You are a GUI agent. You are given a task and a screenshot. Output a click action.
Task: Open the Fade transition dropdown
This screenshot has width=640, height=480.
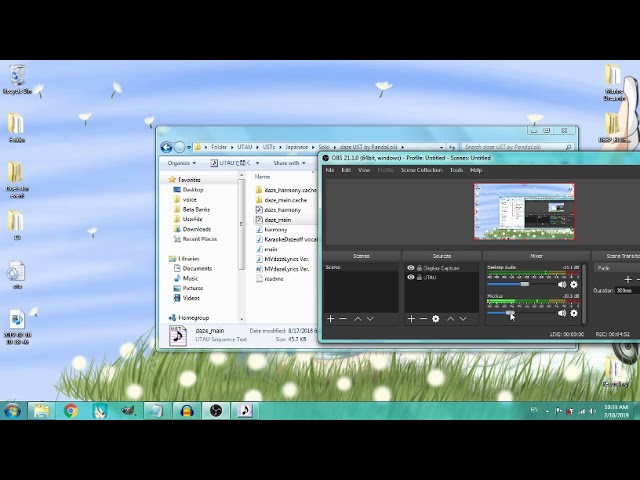click(x=617, y=268)
